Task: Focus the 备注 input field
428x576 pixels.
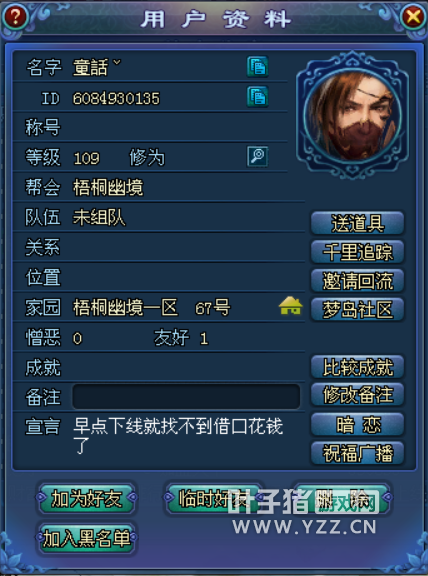Action: [x=186, y=396]
